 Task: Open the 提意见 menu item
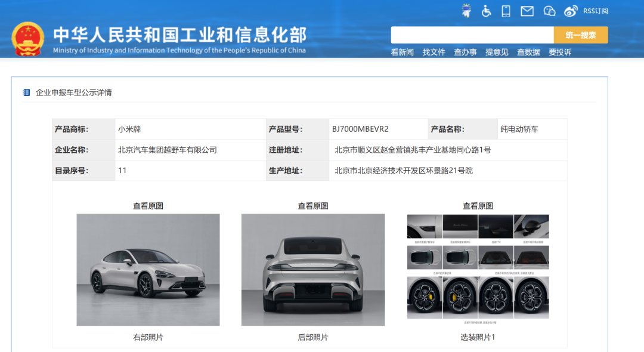pyautogui.click(x=497, y=52)
